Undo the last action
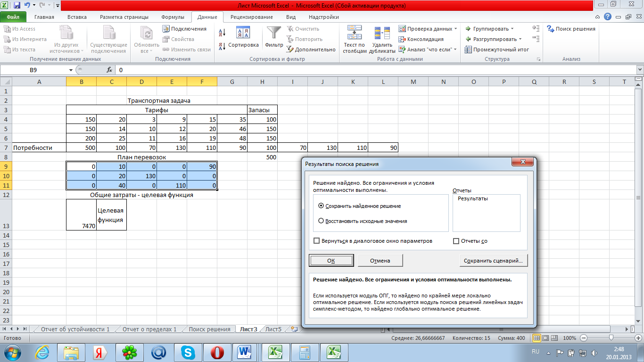644x362 pixels. [x=27, y=6]
